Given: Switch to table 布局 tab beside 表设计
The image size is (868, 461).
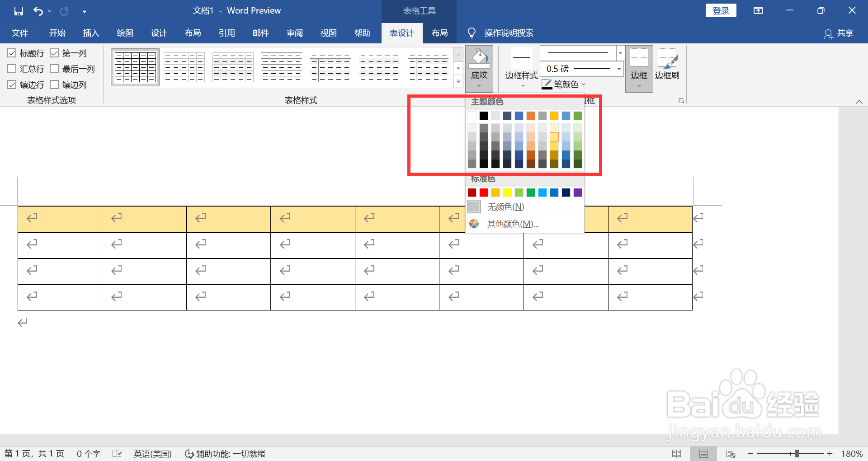Looking at the screenshot, I should coord(439,33).
